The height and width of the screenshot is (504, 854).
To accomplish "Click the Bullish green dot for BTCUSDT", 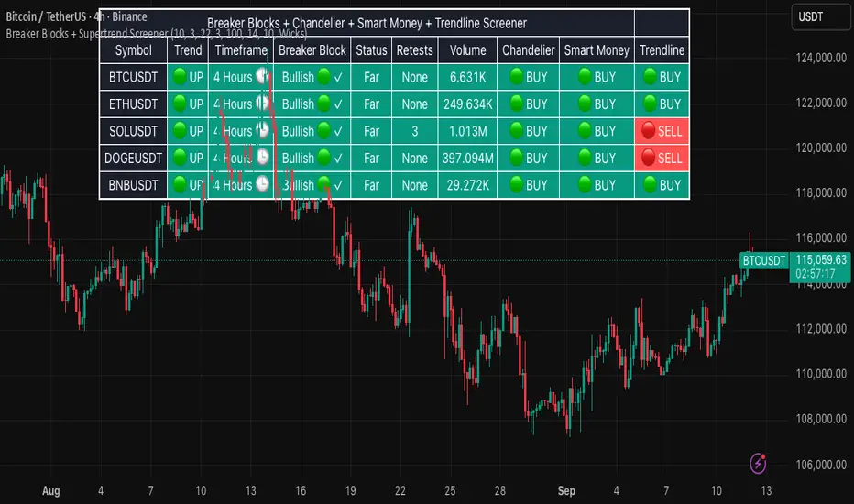I will [324, 76].
